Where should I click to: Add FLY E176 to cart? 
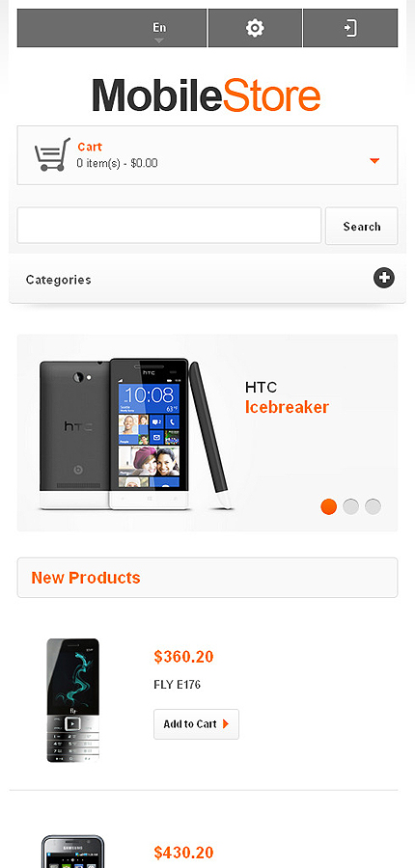click(x=196, y=724)
